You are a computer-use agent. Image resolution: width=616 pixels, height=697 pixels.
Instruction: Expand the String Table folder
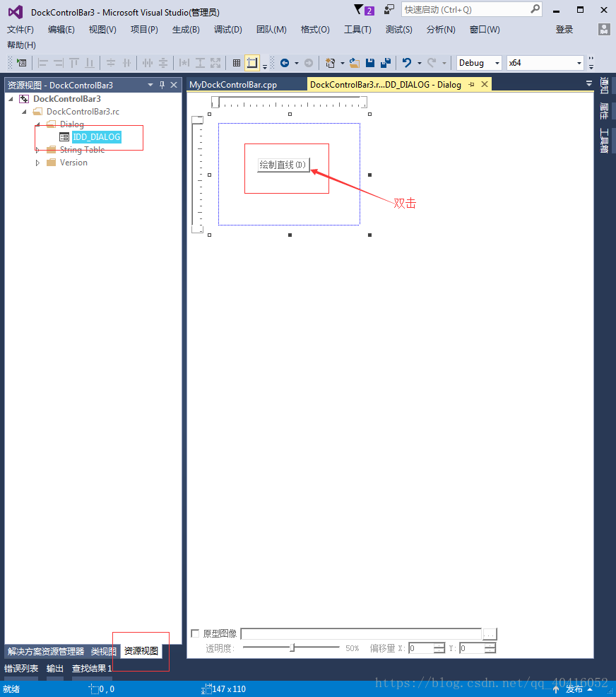coord(37,151)
